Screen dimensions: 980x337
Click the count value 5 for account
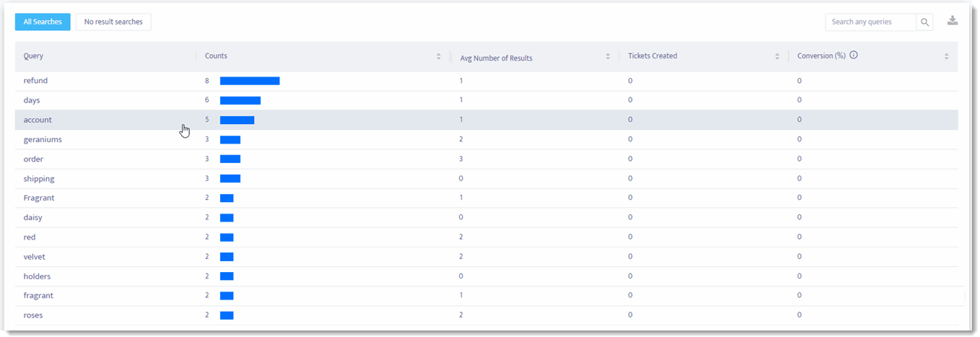point(207,120)
